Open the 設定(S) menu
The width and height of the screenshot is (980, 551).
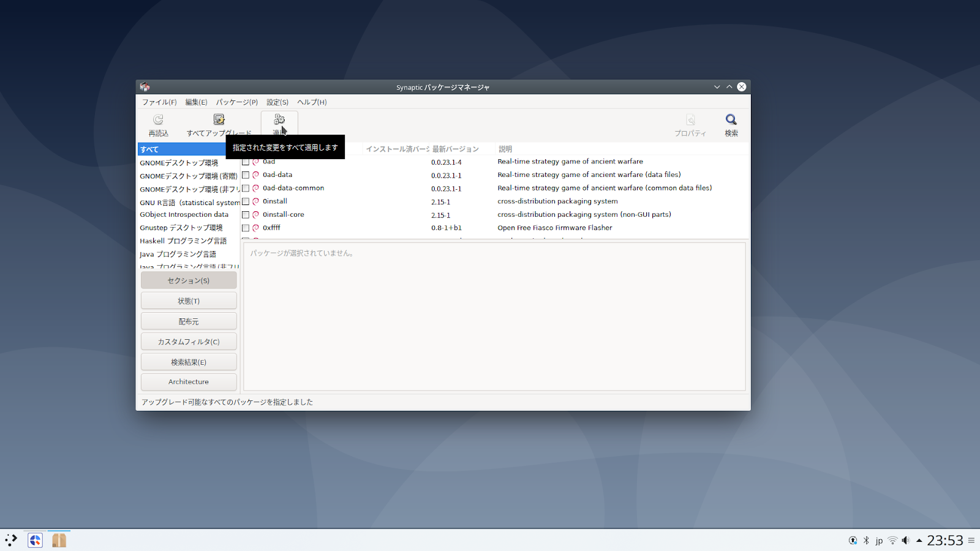(277, 102)
